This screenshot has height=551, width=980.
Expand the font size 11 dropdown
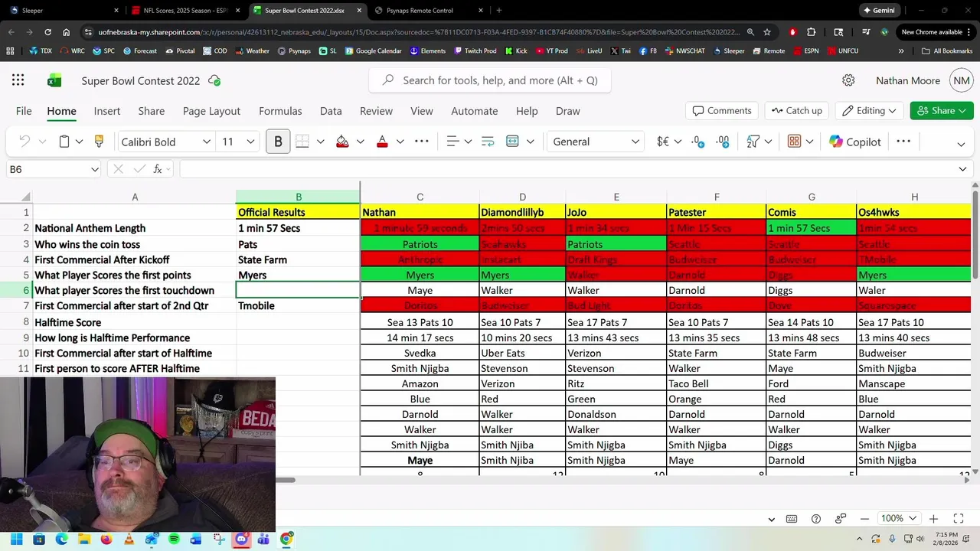pos(250,142)
